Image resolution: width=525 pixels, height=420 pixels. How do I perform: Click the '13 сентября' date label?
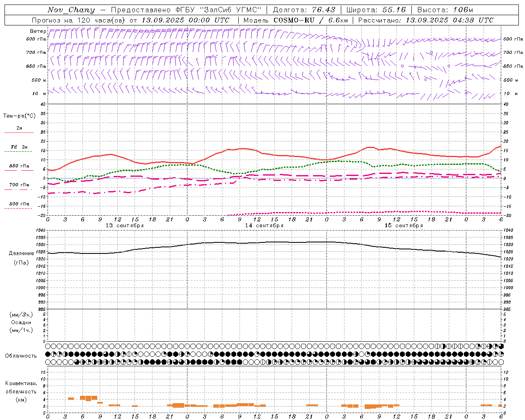point(125,226)
